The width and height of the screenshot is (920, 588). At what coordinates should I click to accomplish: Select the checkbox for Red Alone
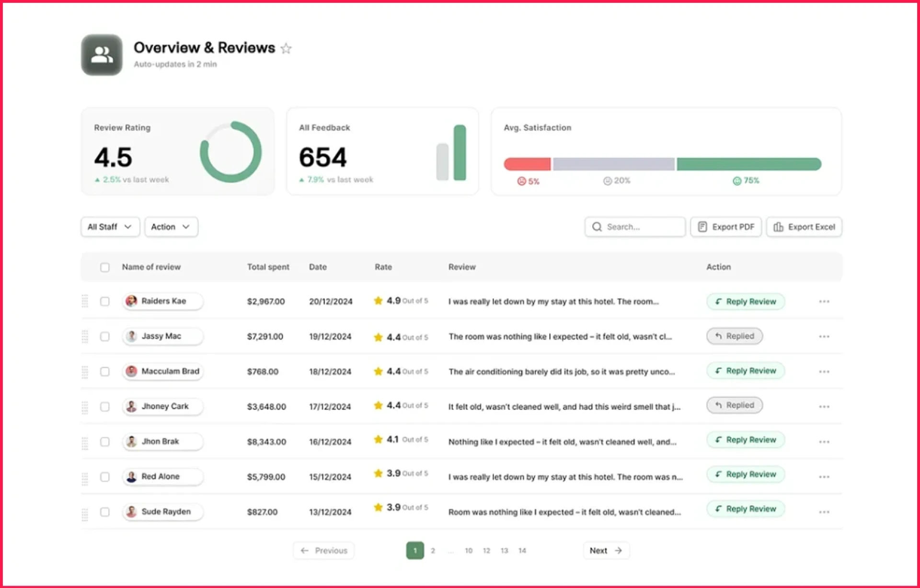(105, 477)
